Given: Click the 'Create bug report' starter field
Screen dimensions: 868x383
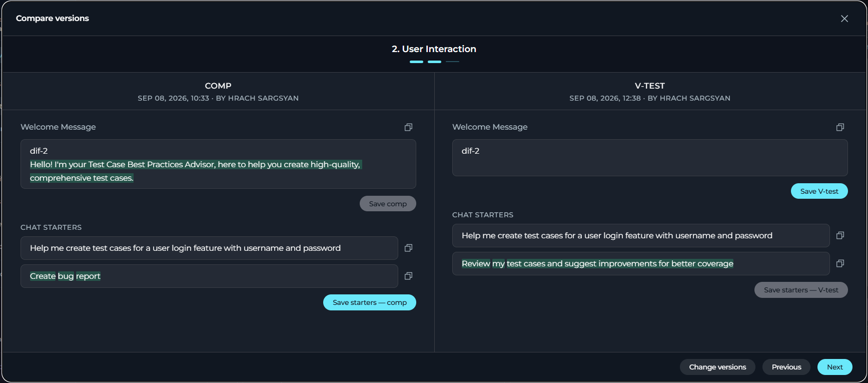Looking at the screenshot, I should click(209, 276).
